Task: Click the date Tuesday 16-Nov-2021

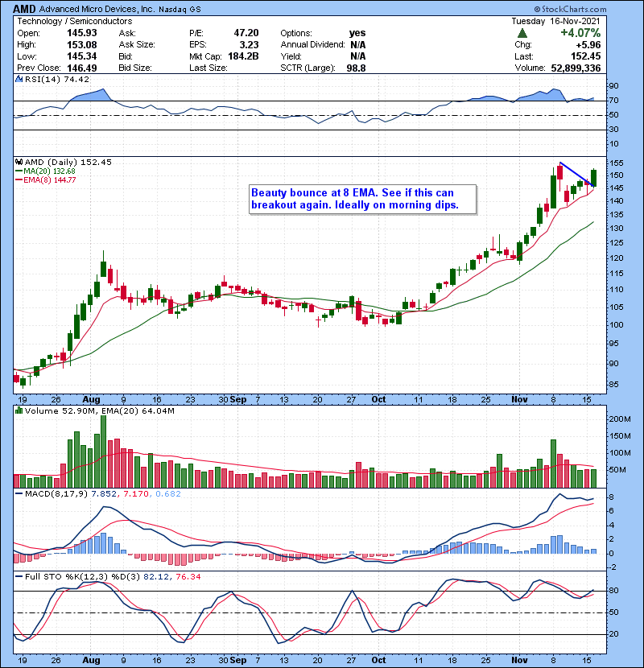Action: (x=555, y=21)
